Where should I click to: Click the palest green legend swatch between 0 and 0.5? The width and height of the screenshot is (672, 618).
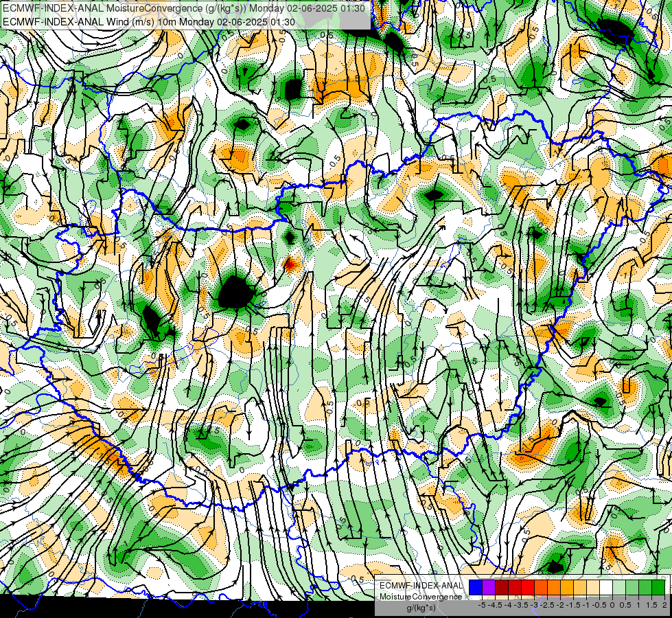[619, 588]
